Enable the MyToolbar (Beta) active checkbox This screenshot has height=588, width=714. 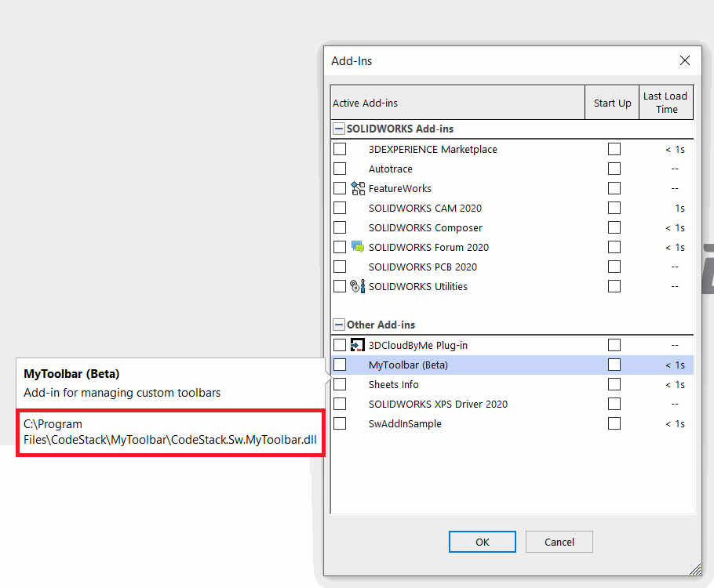[x=340, y=365]
